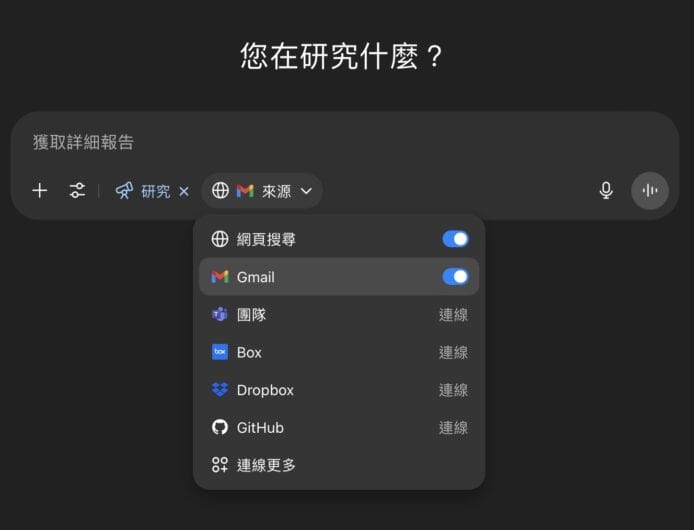Click the microphone dictation icon
The width and height of the screenshot is (694, 530).
(606, 190)
